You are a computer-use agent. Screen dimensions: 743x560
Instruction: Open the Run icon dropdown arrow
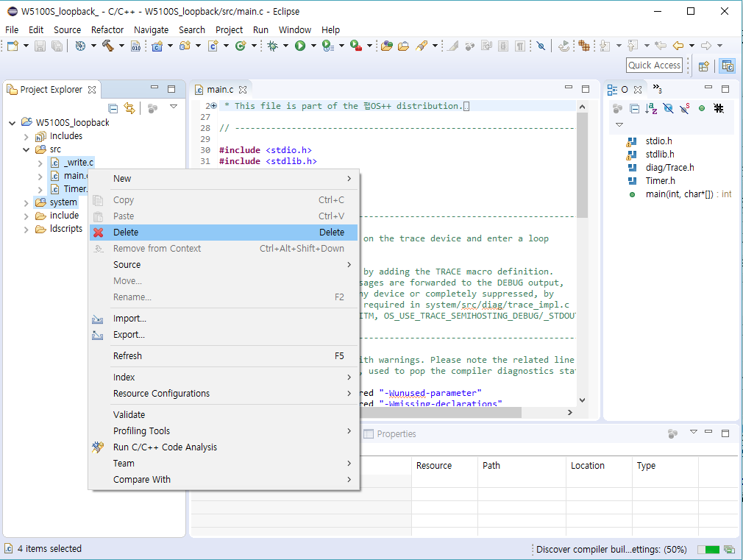pos(313,46)
